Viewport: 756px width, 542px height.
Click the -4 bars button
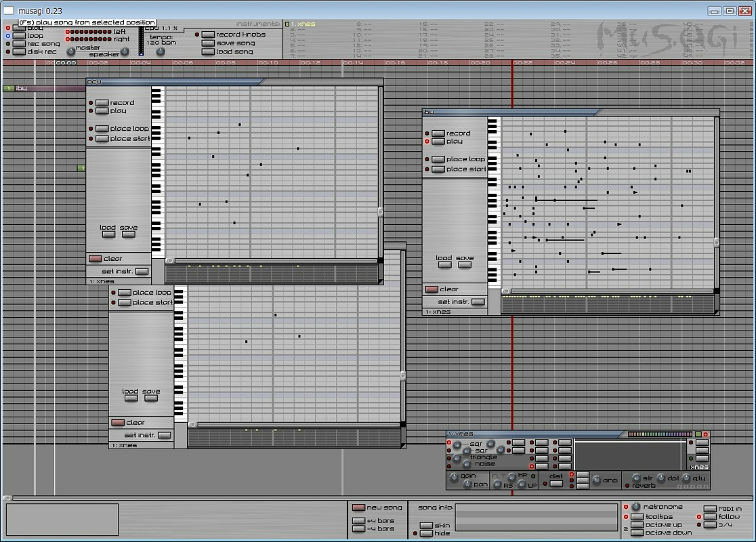pyautogui.click(x=359, y=529)
